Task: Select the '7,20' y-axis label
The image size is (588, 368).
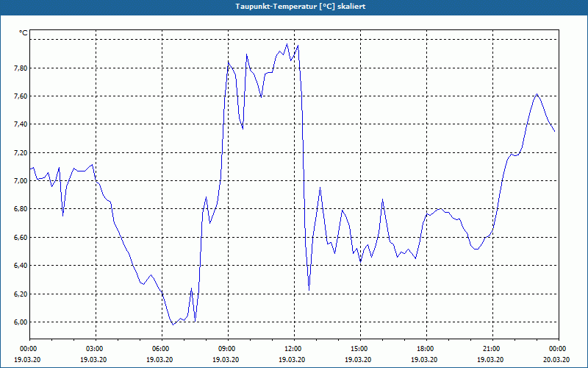Action: [21, 152]
